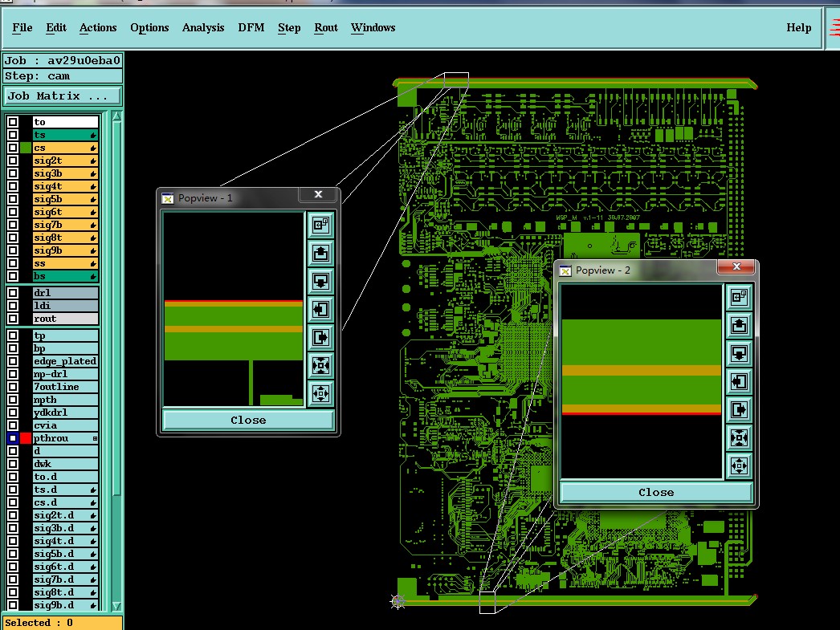The width and height of the screenshot is (840, 630).
Task: Click the layer list scroll-up arrow
Action: point(116,116)
